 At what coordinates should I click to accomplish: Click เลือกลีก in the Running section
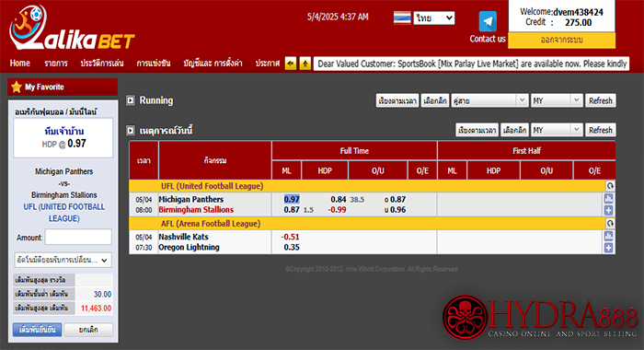coord(434,100)
